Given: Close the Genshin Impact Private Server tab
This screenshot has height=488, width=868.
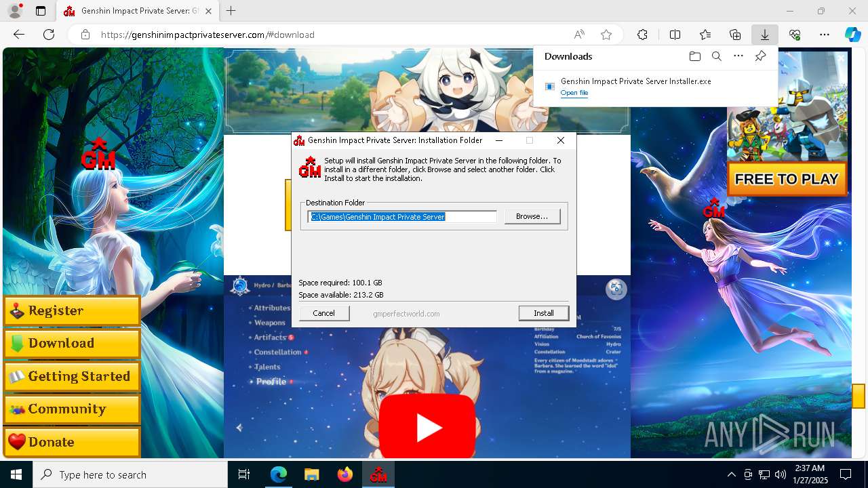Looking at the screenshot, I should click(208, 11).
